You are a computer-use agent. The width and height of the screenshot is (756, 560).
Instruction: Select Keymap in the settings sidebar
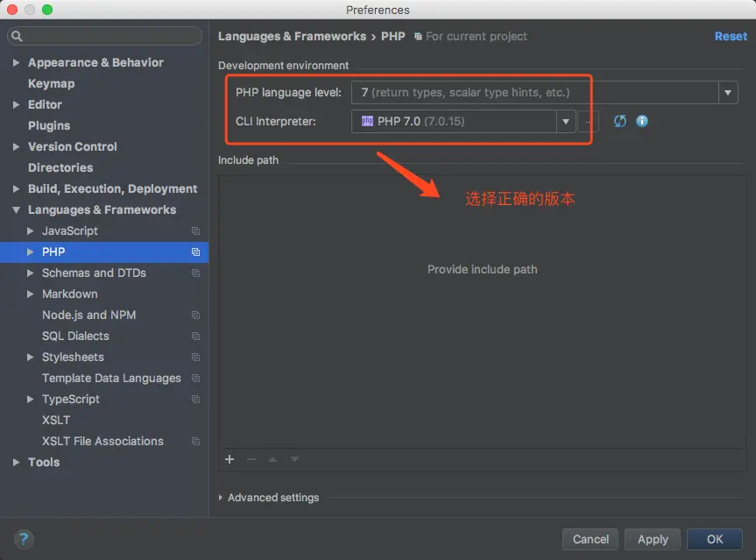[x=51, y=83]
